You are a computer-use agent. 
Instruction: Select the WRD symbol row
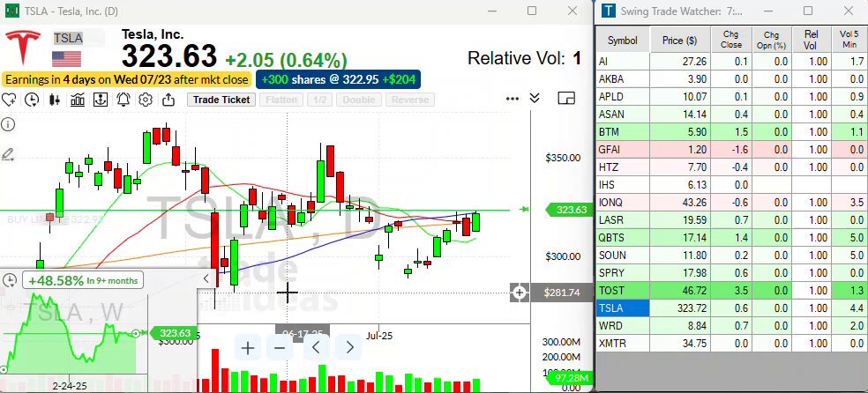[730, 325]
